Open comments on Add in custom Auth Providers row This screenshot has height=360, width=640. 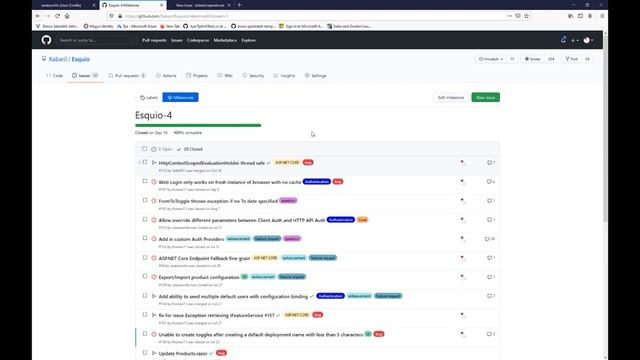[x=490, y=239]
